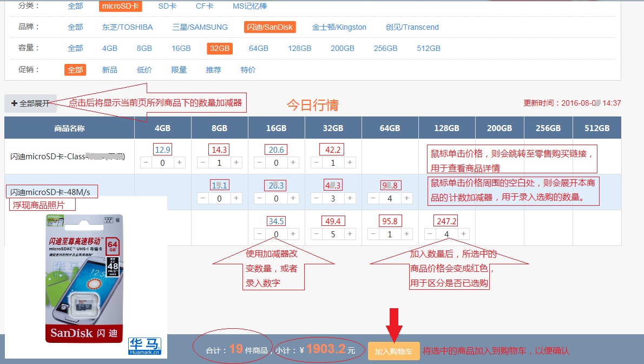Open the 49.4 price link
The image size is (644, 364).
pos(333,222)
